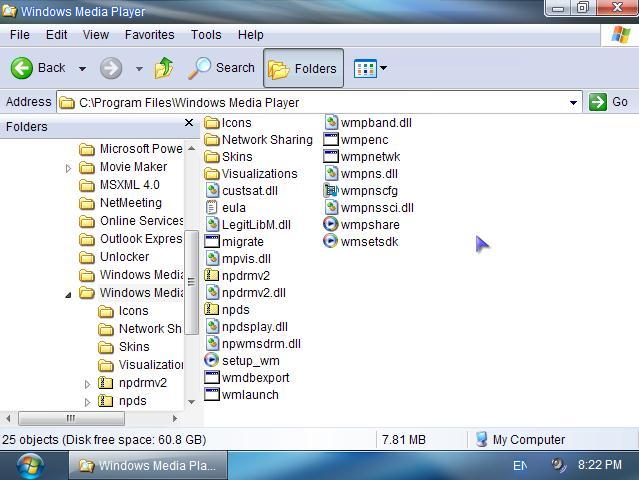Open the Tools menu

click(206, 35)
